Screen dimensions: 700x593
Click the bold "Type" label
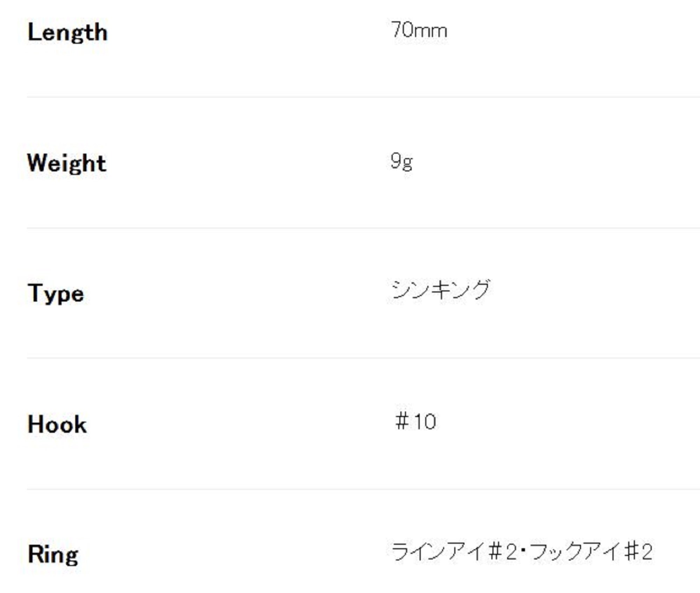[56, 293]
